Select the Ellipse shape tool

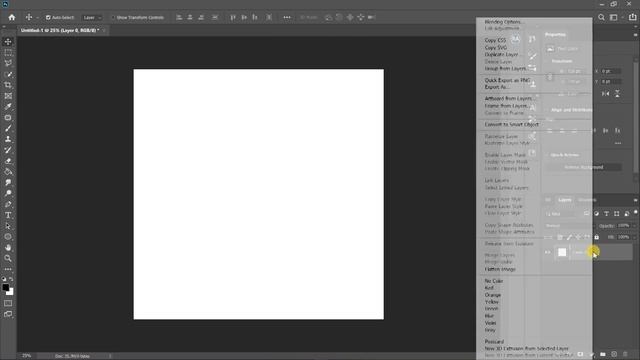8,237
